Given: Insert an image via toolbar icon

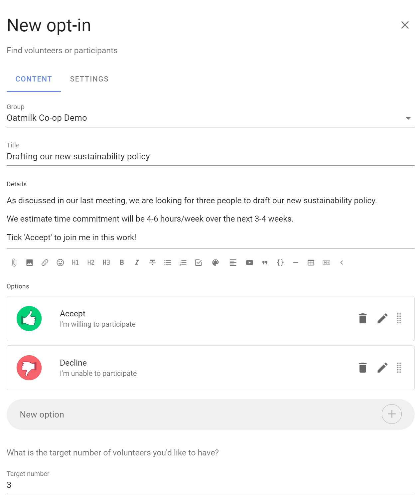Looking at the screenshot, I should coord(30,262).
